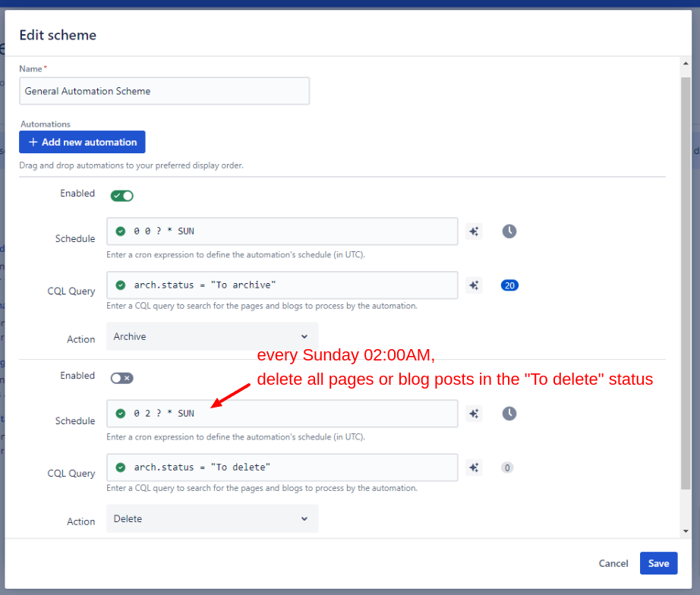Disable the first automation's Enabled toggle

tap(122, 196)
